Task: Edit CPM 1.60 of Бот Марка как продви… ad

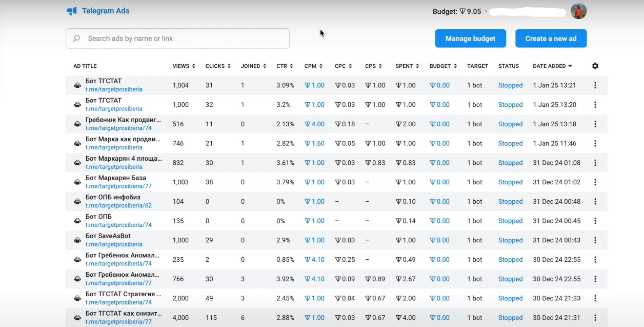Action: (x=314, y=143)
